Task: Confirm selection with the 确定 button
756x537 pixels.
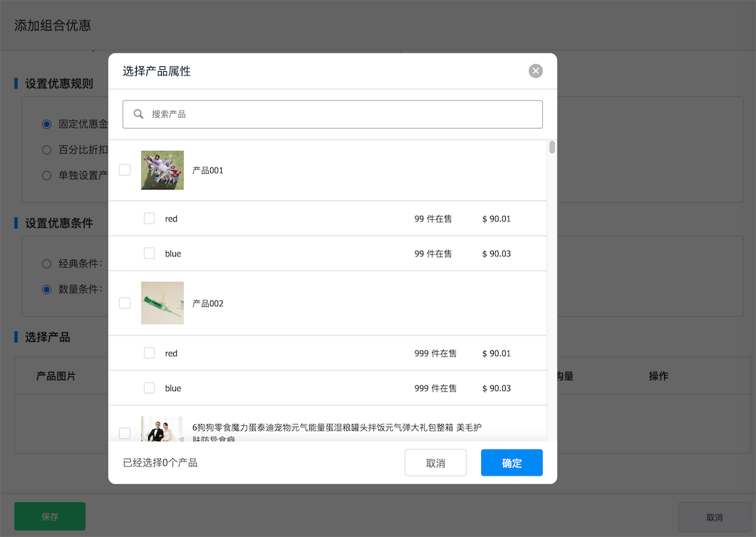Action: [512, 462]
